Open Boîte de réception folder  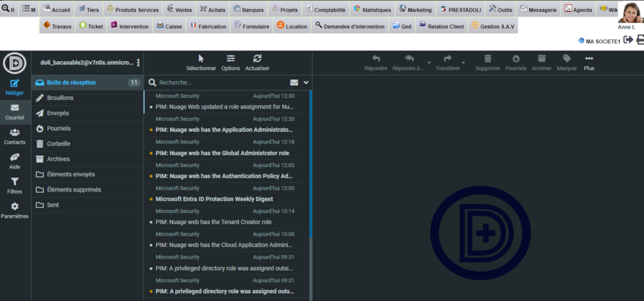[x=87, y=83]
